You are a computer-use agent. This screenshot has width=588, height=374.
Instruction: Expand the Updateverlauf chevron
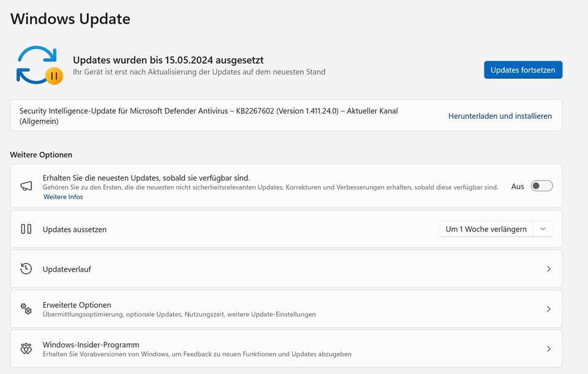pos(548,269)
